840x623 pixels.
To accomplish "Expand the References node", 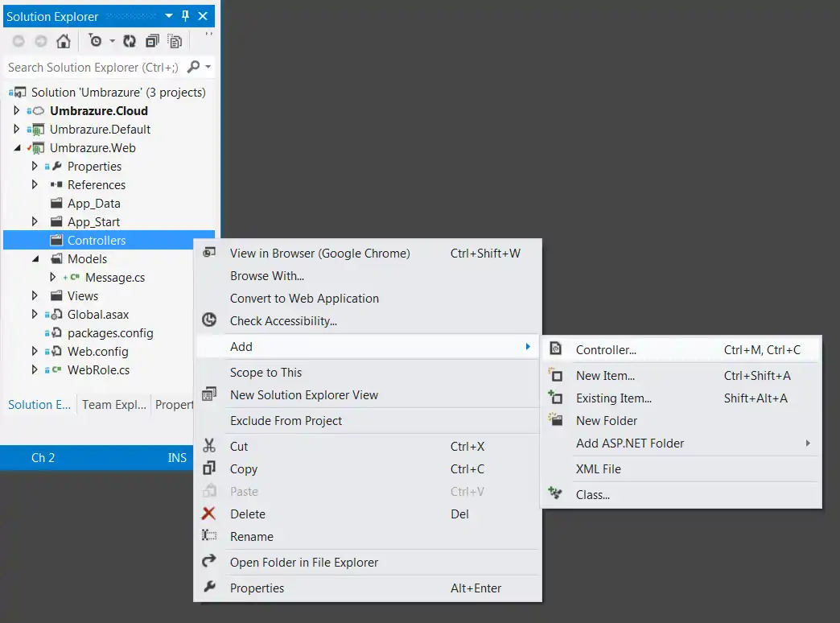I will tap(35, 184).
